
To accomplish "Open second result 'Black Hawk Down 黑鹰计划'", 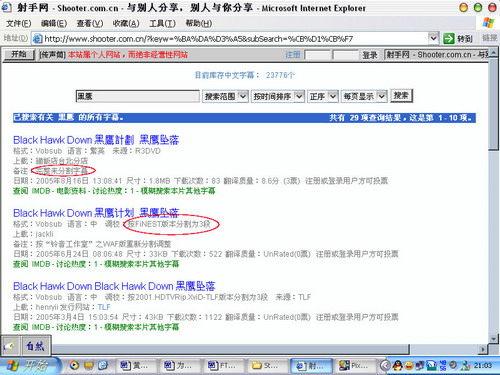I will (96, 213).
